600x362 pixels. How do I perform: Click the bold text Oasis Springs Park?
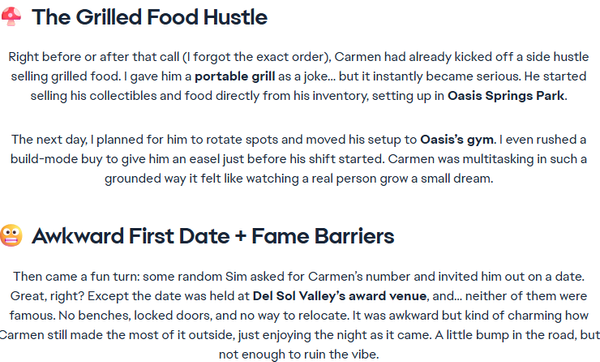point(506,96)
